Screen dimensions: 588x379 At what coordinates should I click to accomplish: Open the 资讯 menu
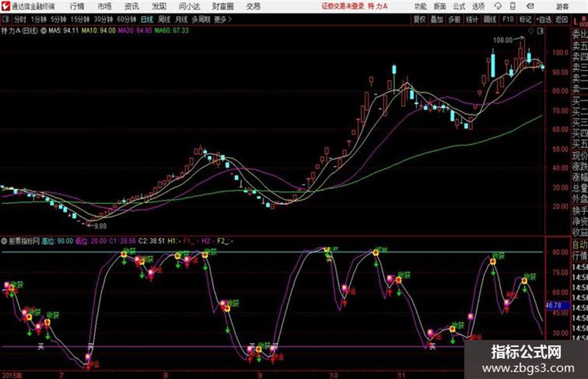(131, 6)
